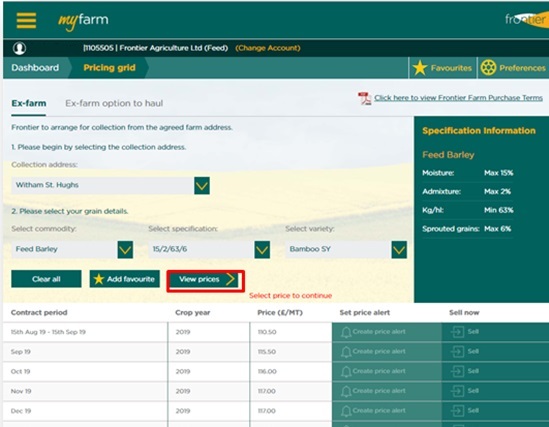Select the Pricing grid breadcrumb
This screenshot has width=549, height=427.
109,68
